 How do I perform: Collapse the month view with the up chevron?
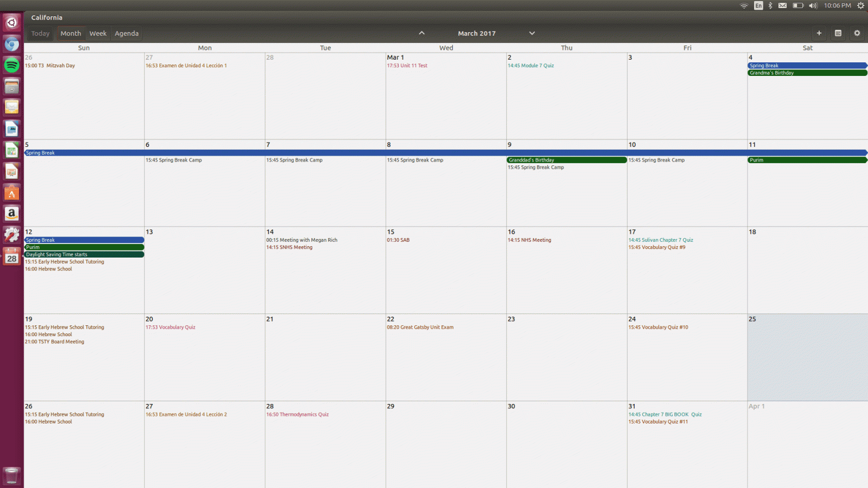(x=422, y=33)
